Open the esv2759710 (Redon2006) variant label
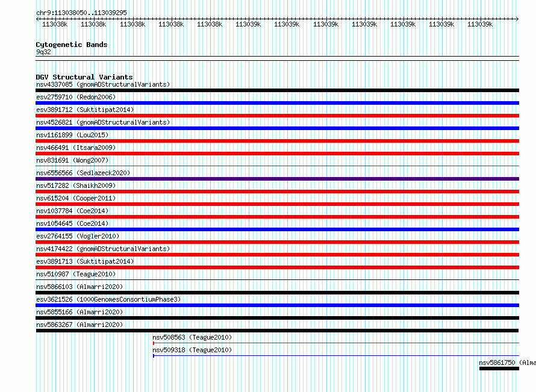 76,97
